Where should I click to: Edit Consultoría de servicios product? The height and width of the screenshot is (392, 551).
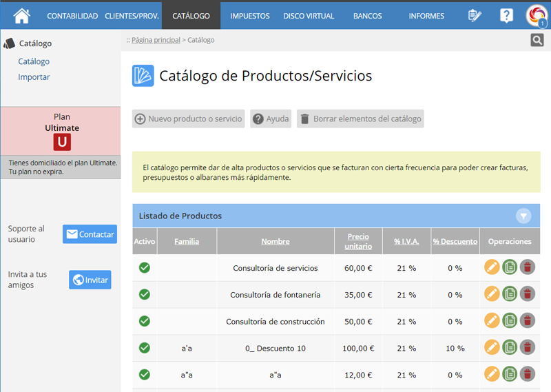click(x=492, y=267)
